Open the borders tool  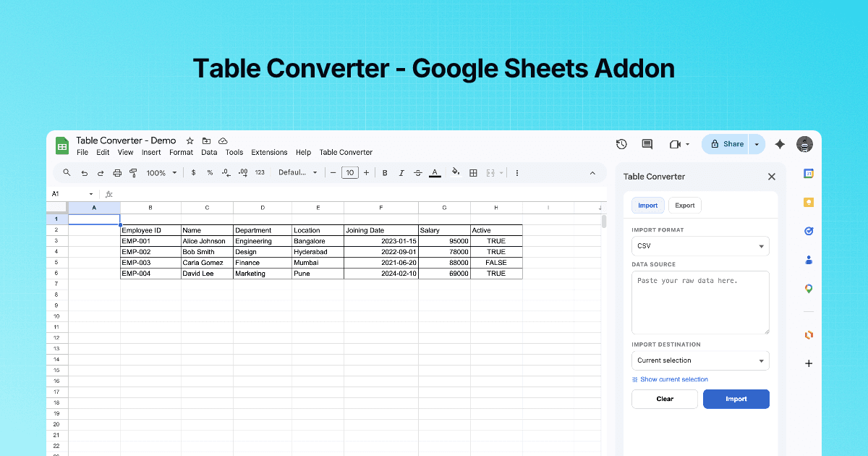pyautogui.click(x=473, y=173)
